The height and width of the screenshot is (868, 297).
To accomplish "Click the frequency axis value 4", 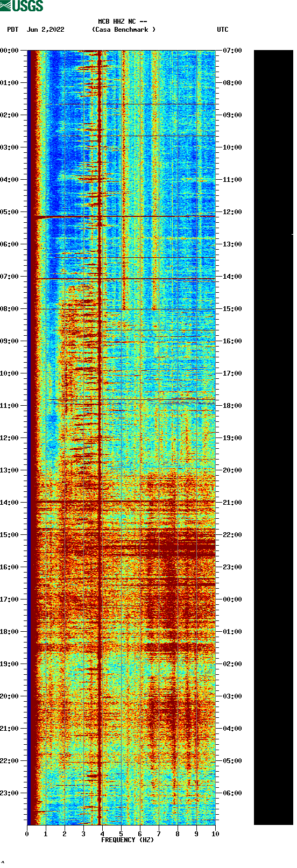I will pyautogui.click(x=102, y=834).
